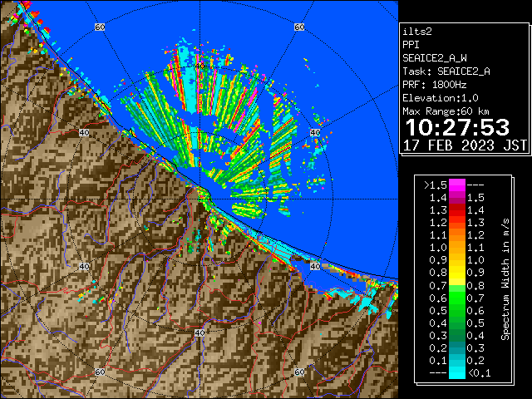532x399 pixels.
Task: Click the product name 'SEAICE2_A_W'
Action: tap(435, 58)
